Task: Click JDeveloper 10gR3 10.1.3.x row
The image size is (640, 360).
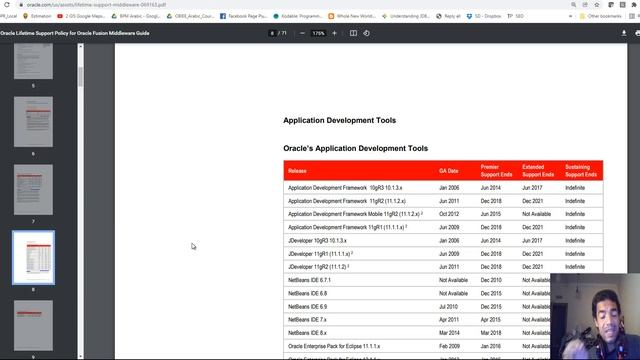Action: click(x=443, y=241)
